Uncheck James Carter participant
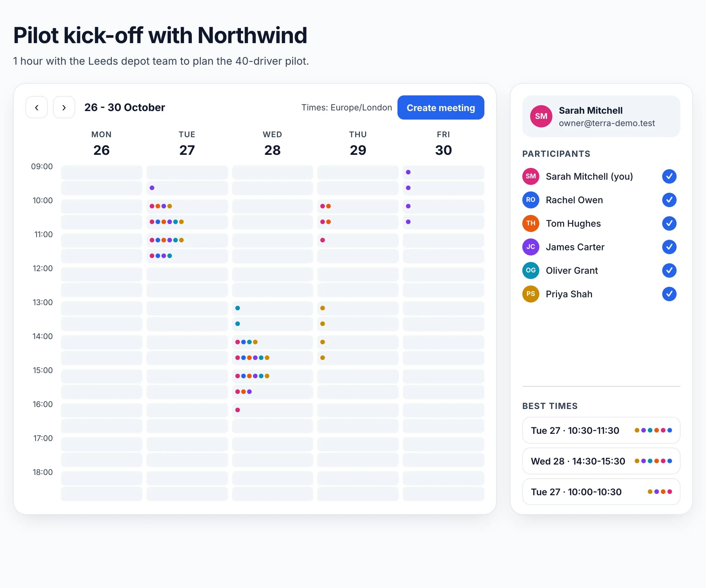Screen dimensions: 706x588 (669, 247)
